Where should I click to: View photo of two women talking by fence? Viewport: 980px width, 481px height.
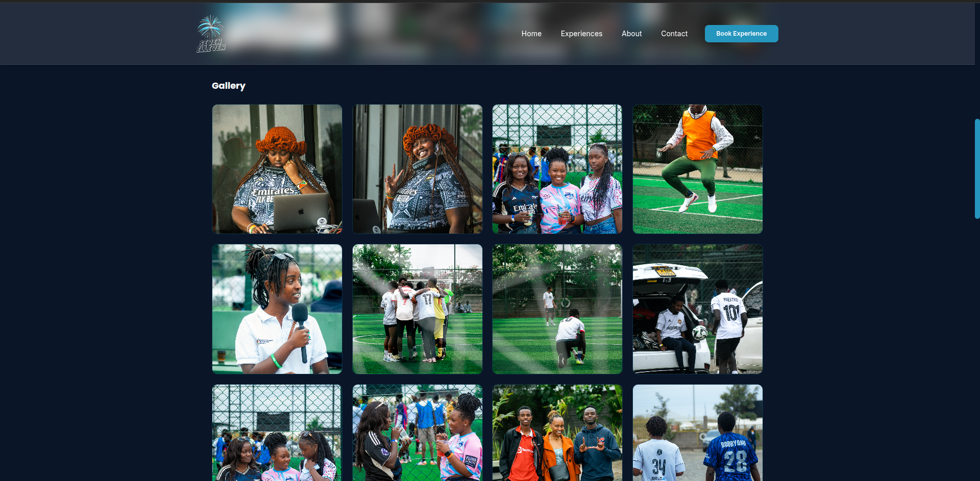pyautogui.click(x=418, y=433)
